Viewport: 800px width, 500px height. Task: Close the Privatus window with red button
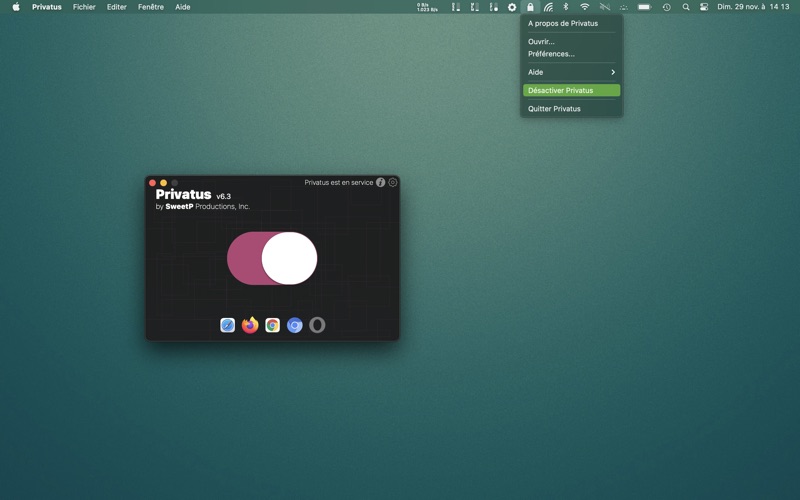point(152,183)
